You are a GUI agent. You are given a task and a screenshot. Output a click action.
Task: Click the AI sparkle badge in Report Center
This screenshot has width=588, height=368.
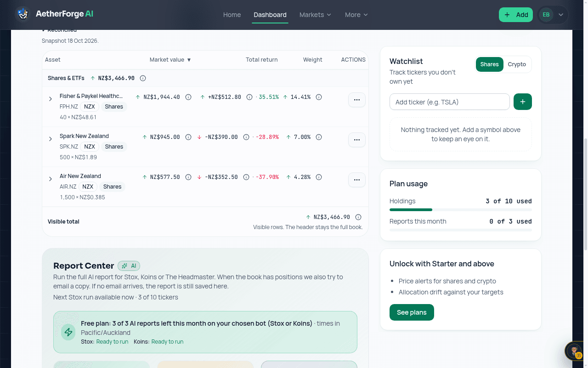click(x=129, y=266)
